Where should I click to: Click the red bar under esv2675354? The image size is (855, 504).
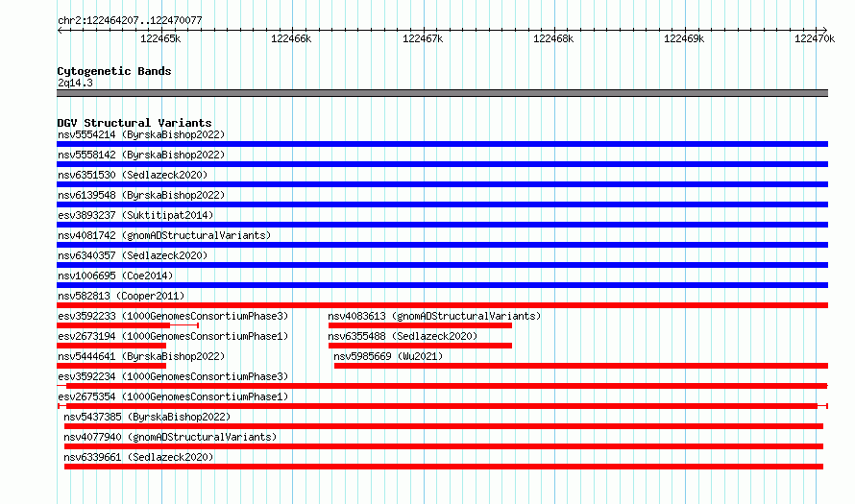tap(442, 406)
